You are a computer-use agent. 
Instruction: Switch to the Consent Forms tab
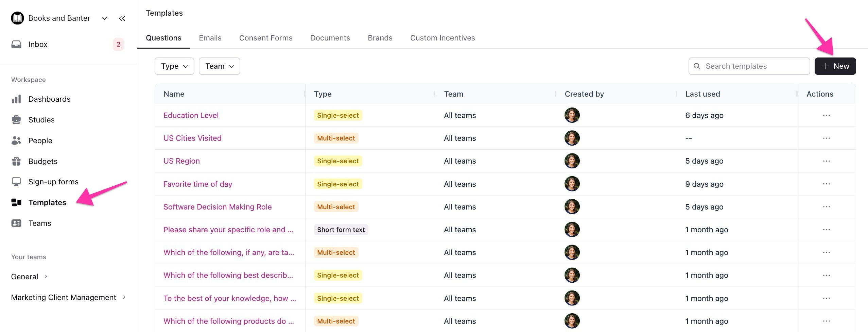point(265,38)
